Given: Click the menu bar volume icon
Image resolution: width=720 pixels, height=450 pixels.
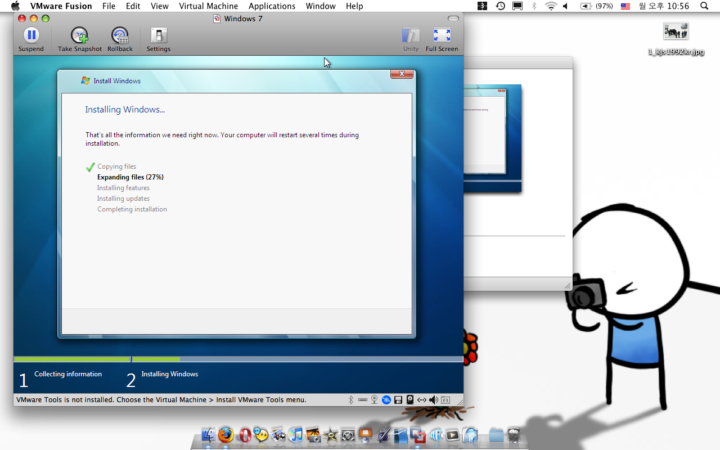Looking at the screenshot, I should tap(566, 6).
